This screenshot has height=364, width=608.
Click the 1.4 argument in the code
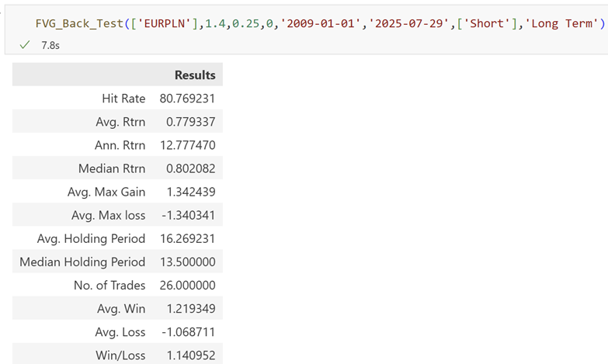215,23
